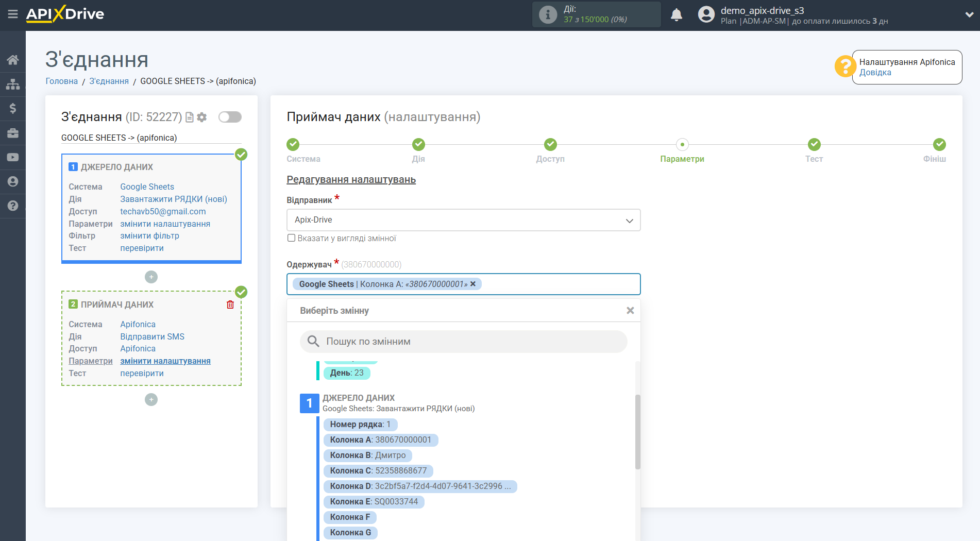
Task: Open the home icon in sidebar
Action: tap(12, 60)
